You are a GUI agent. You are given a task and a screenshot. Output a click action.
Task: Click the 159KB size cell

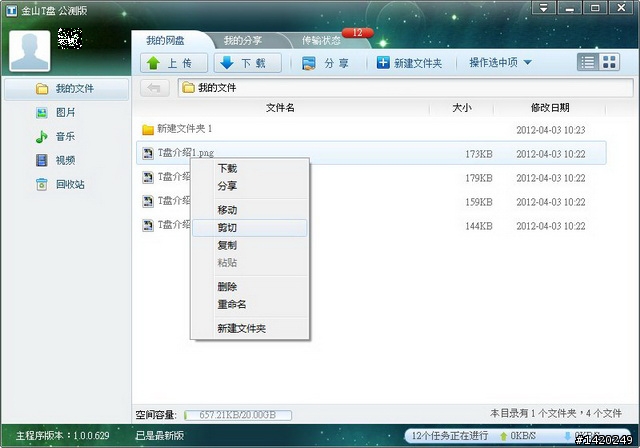coord(479,202)
